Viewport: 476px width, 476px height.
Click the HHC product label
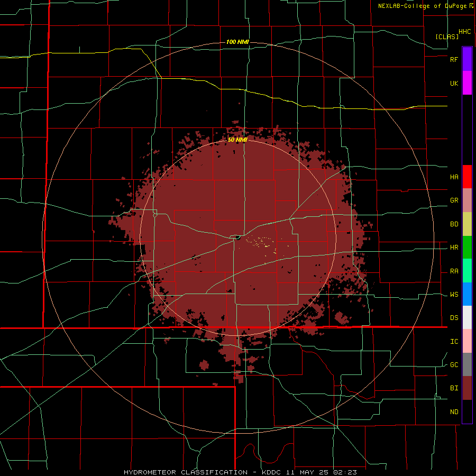pos(465,32)
